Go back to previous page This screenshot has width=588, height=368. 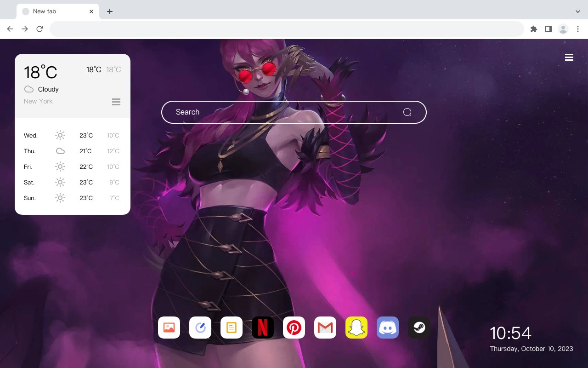[x=10, y=29]
